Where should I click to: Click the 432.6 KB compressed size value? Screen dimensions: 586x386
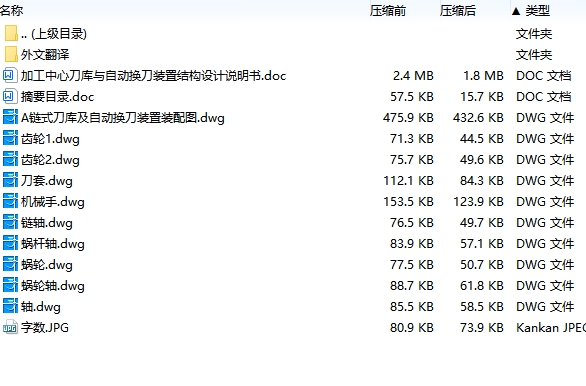tap(478, 118)
